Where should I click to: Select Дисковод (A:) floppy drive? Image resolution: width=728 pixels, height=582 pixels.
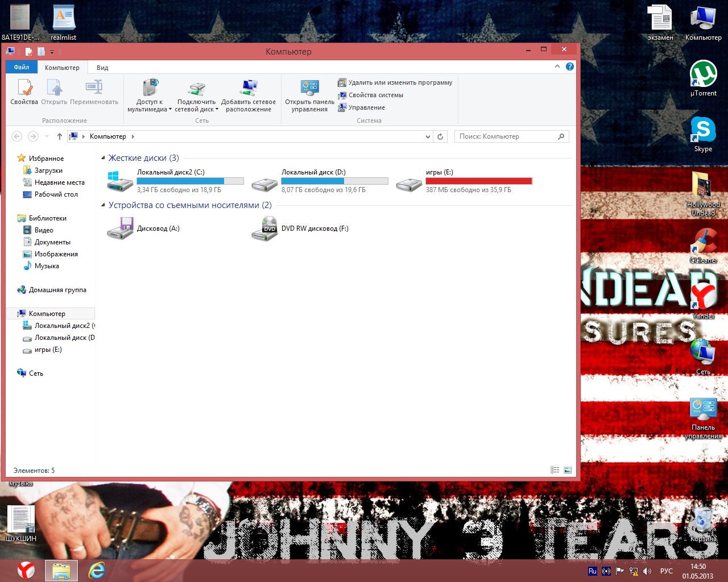pyautogui.click(x=143, y=228)
